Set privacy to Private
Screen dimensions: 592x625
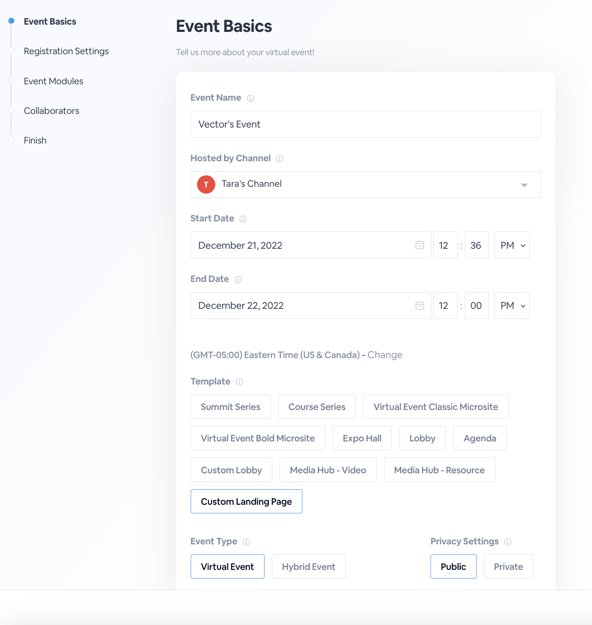tap(508, 566)
